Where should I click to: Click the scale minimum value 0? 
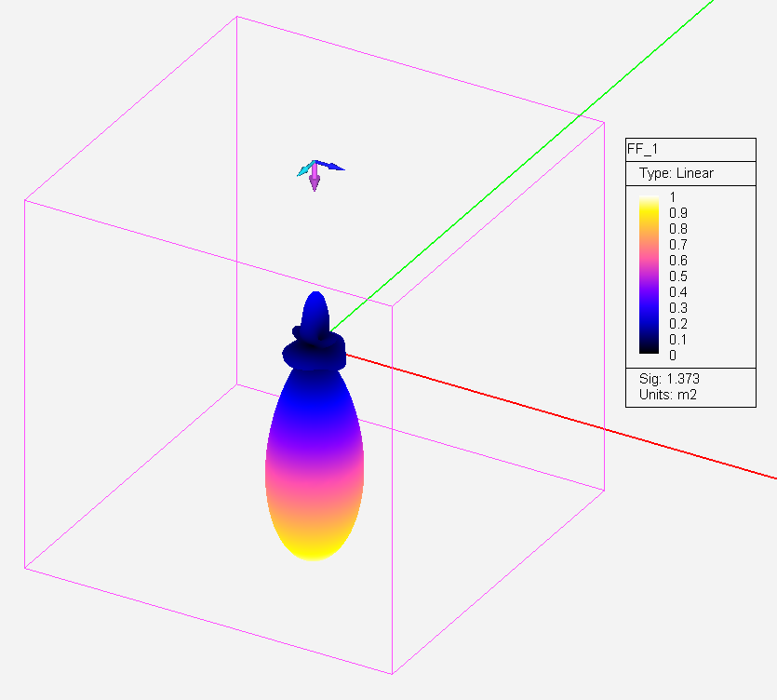coord(673,355)
